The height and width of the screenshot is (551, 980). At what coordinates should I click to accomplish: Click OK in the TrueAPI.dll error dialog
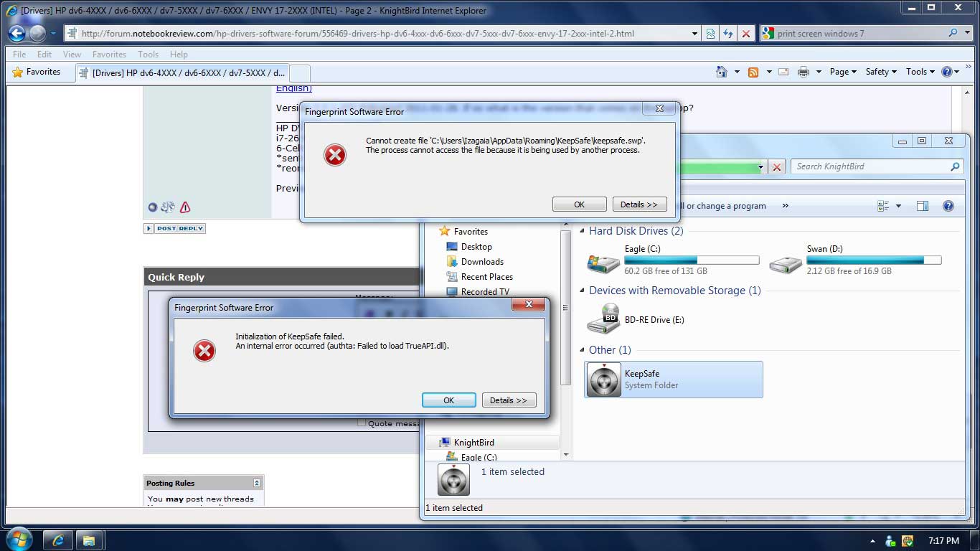(448, 400)
